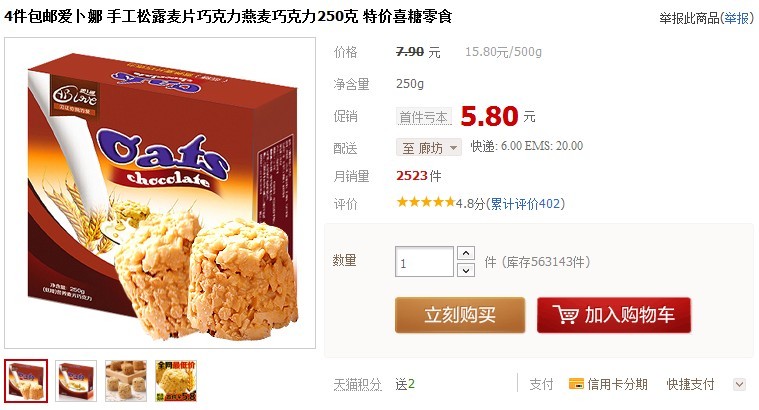View the fourth thumbnail with the 5.8 price
The width and height of the screenshot is (759, 410).
tap(176, 380)
